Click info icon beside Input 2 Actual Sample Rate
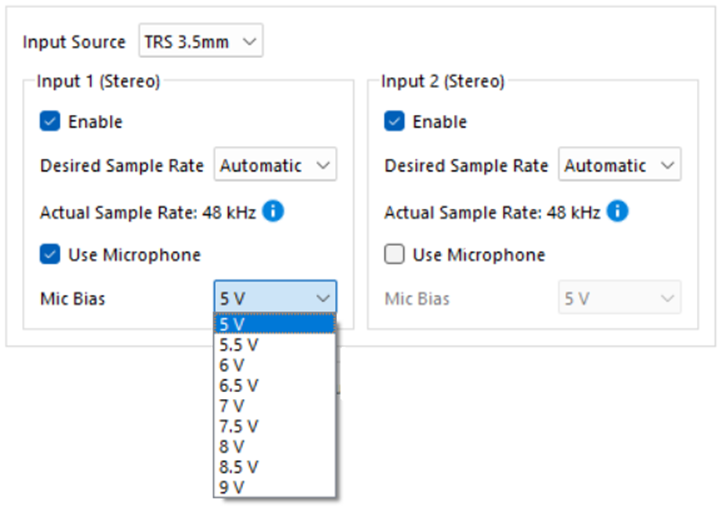This screenshot has height=507, width=721. (618, 211)
